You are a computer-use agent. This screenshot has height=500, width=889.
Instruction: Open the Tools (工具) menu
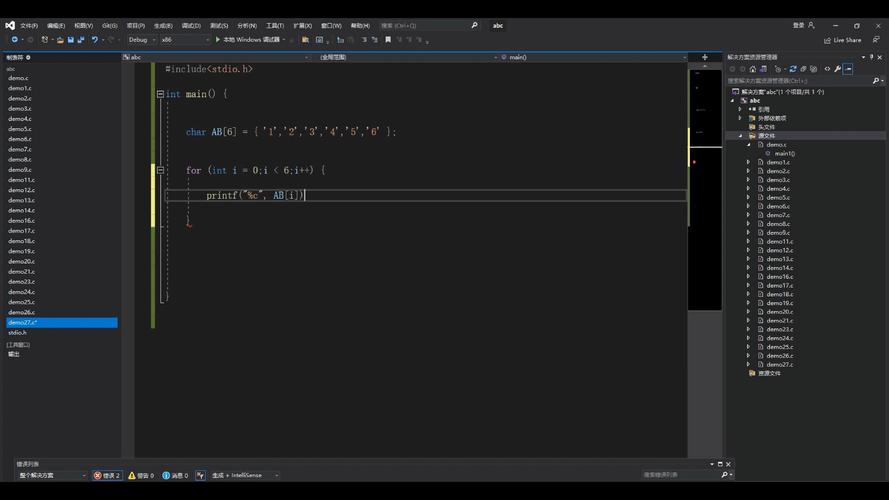coord(275,26)
